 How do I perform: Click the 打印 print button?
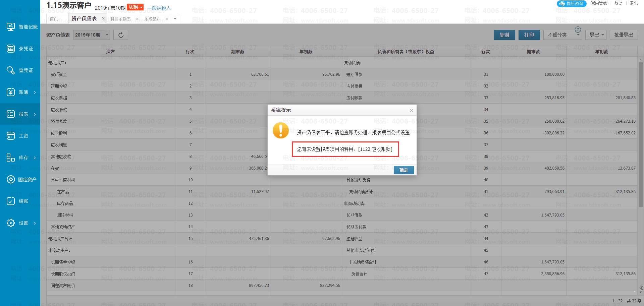(529, 35)
